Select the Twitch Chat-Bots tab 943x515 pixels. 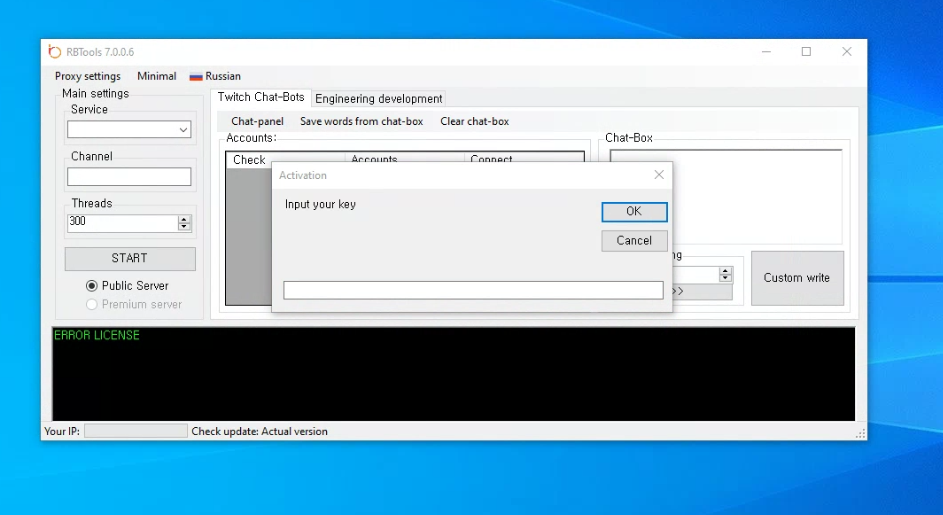pos(261,97)
